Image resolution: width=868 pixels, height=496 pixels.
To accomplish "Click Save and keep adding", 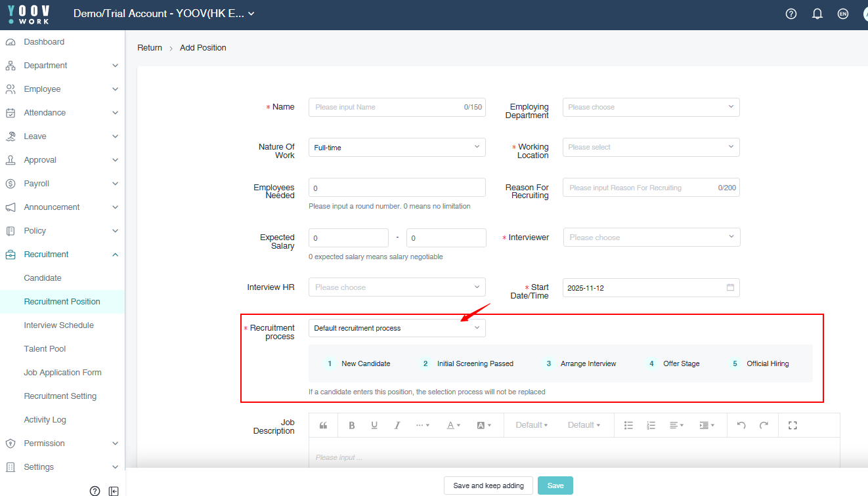I will click(488, 486).
